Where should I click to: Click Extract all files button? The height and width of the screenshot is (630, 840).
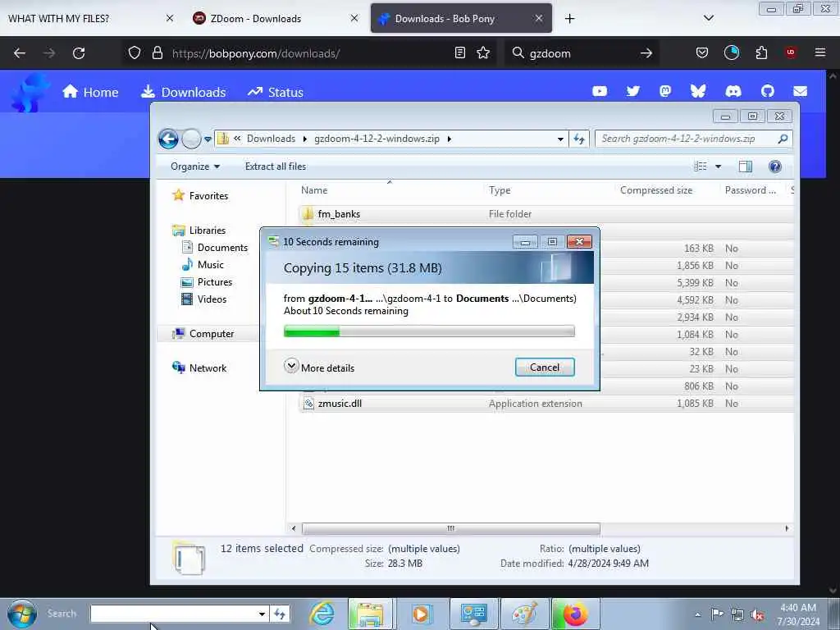click(276, 167)
